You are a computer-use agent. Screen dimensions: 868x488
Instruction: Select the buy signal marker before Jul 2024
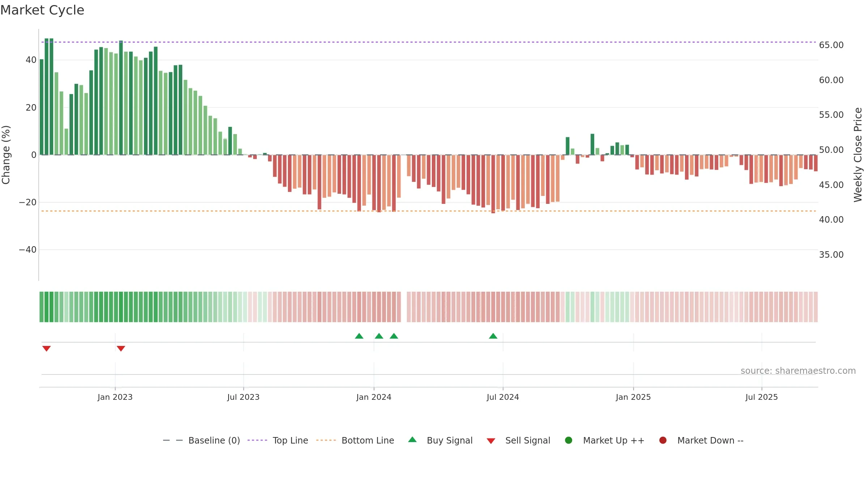pyautogui.click(x=493, y=336)
